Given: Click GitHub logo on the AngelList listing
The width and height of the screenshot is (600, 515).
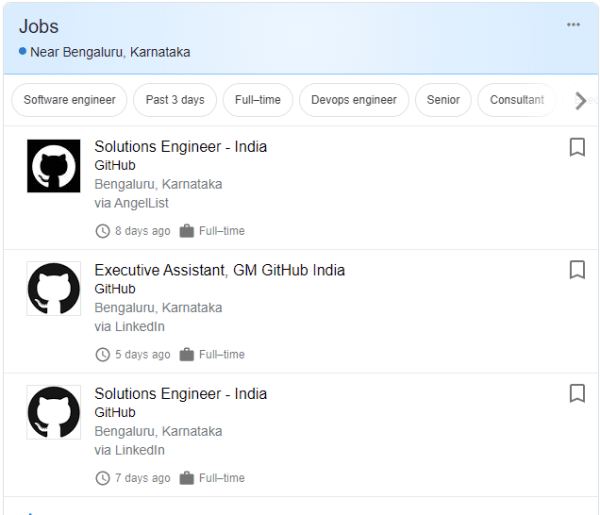Looking at the screenshot, I should (x=53, y=166).
